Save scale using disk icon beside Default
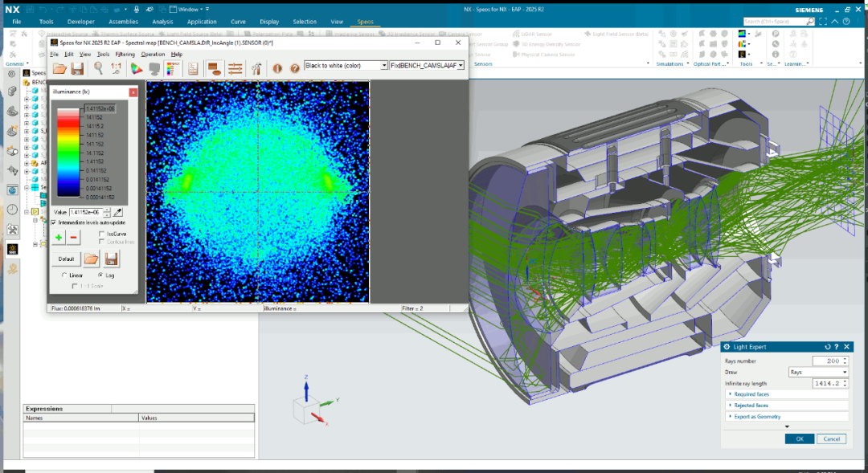 [111, 259]
